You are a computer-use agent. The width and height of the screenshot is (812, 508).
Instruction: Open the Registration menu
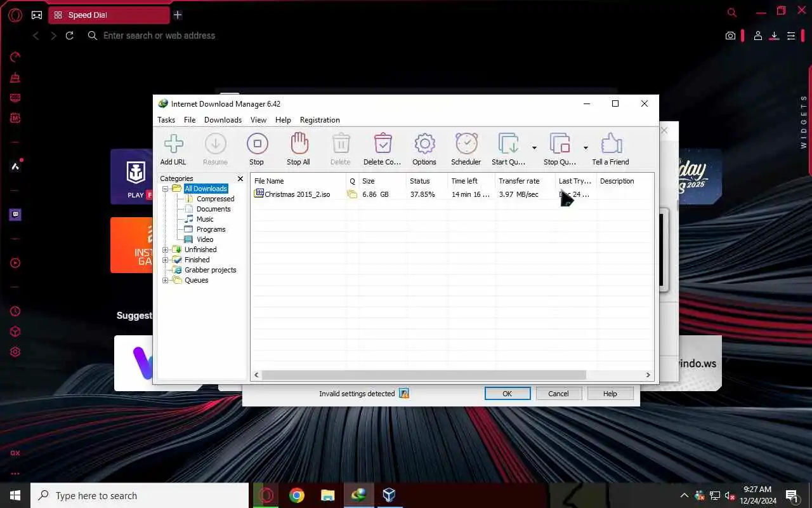pos(320,120)
